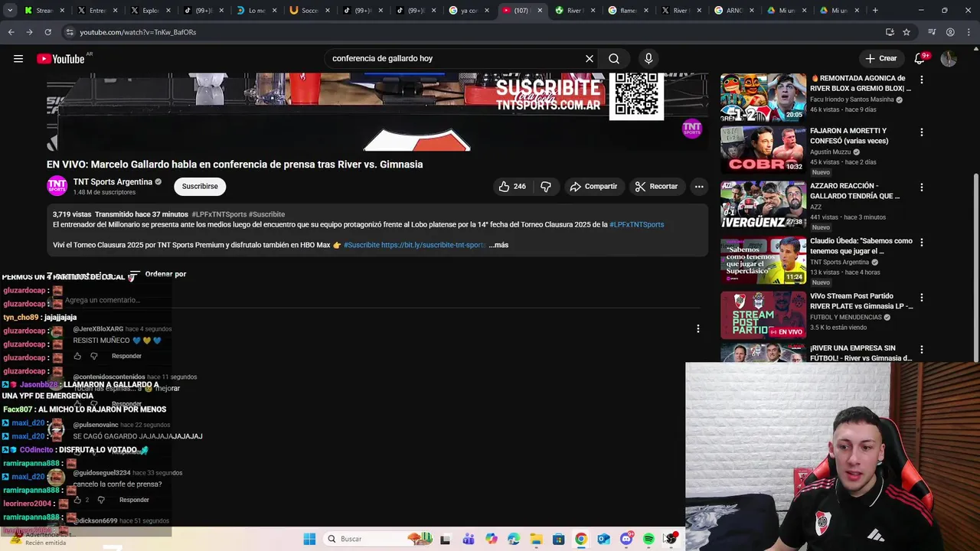Image resolution: width=980 pixels, height=551 pixels.
Task: Bookmark this page with star icon
Action: pyautogui.click(x=906, y=32)
